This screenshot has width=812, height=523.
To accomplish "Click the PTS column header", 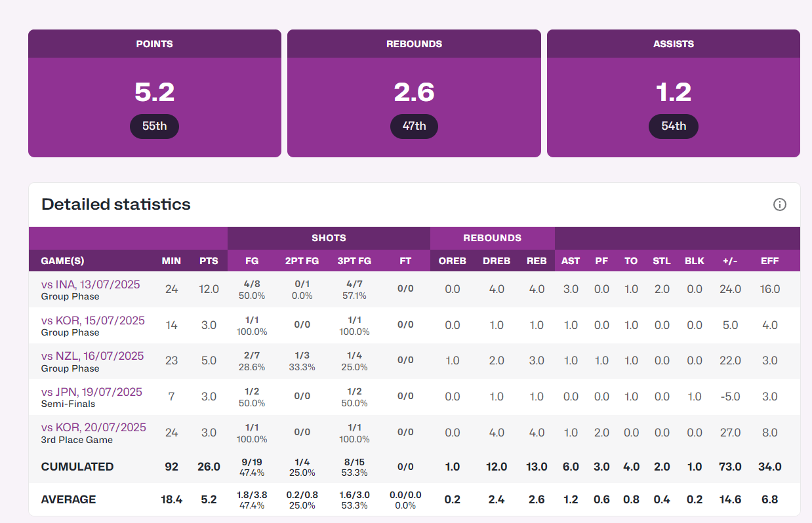I will [209, 261].
